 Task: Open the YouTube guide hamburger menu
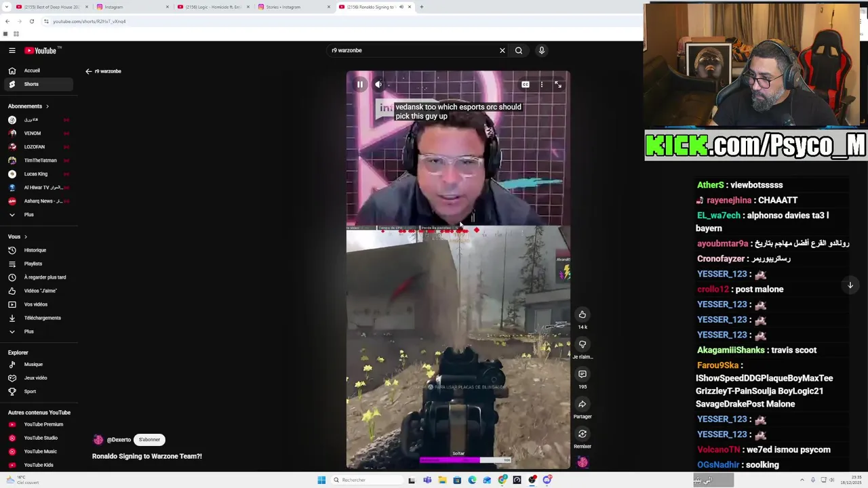pyautogui.click(x=12, y=50)
